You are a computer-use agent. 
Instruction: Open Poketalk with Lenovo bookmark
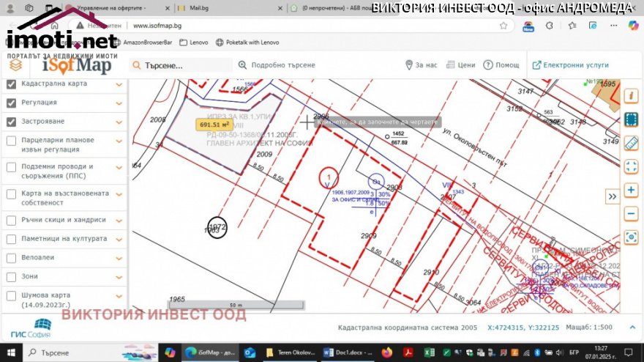tap(247, 43)
